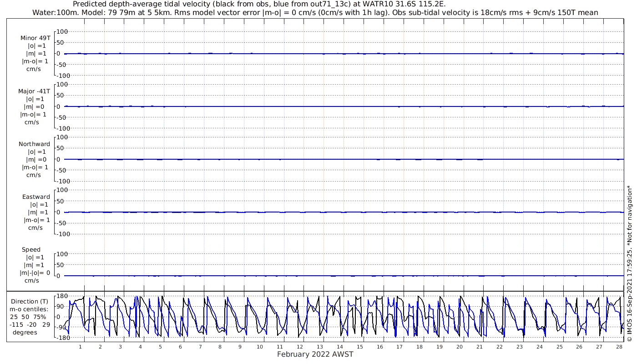Click day 22 on the date axis

500,347
